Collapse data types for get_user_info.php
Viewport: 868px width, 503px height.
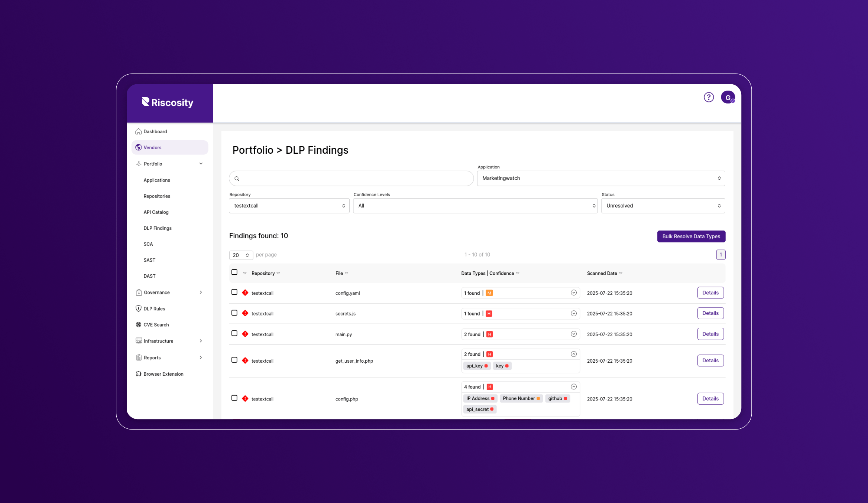tap(574, 354)
